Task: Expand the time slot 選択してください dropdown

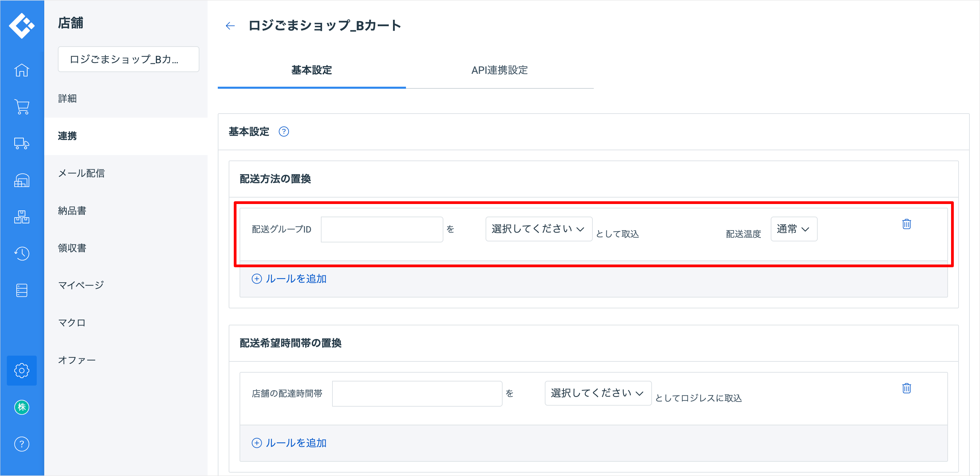Action: point(598,393)
